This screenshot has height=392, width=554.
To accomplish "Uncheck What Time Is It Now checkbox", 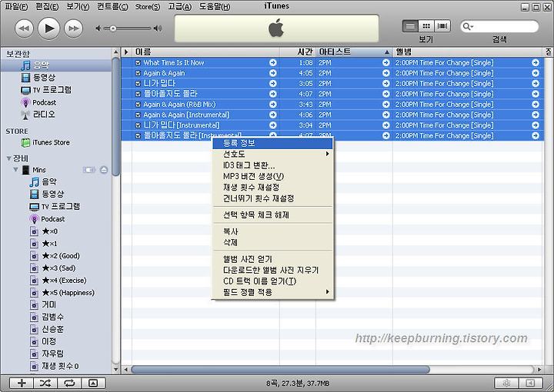I will coord(138,63).
